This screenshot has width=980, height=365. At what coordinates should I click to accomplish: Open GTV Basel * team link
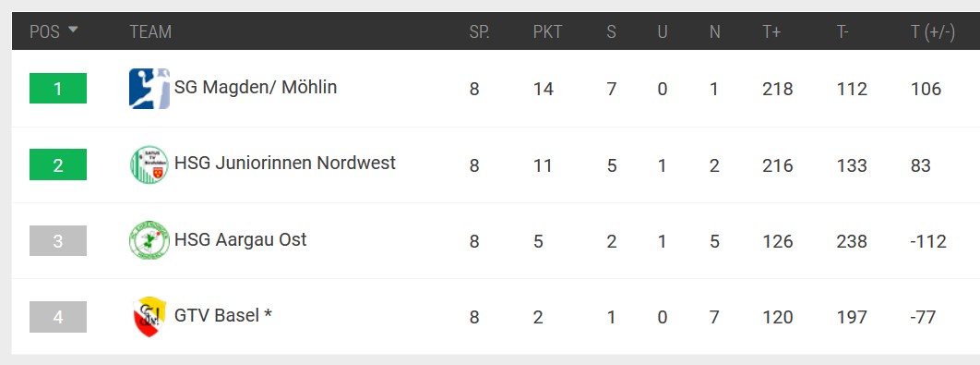pos(223,315)
